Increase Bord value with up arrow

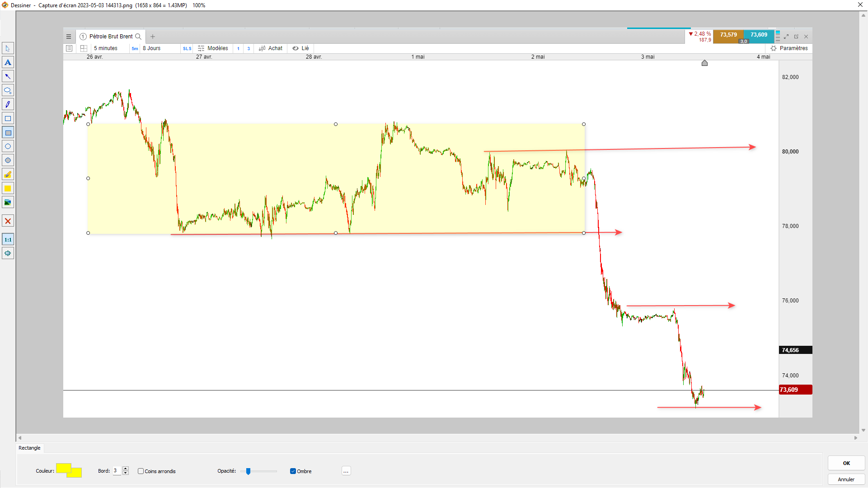pyautogui.click(x=126, y=469)
